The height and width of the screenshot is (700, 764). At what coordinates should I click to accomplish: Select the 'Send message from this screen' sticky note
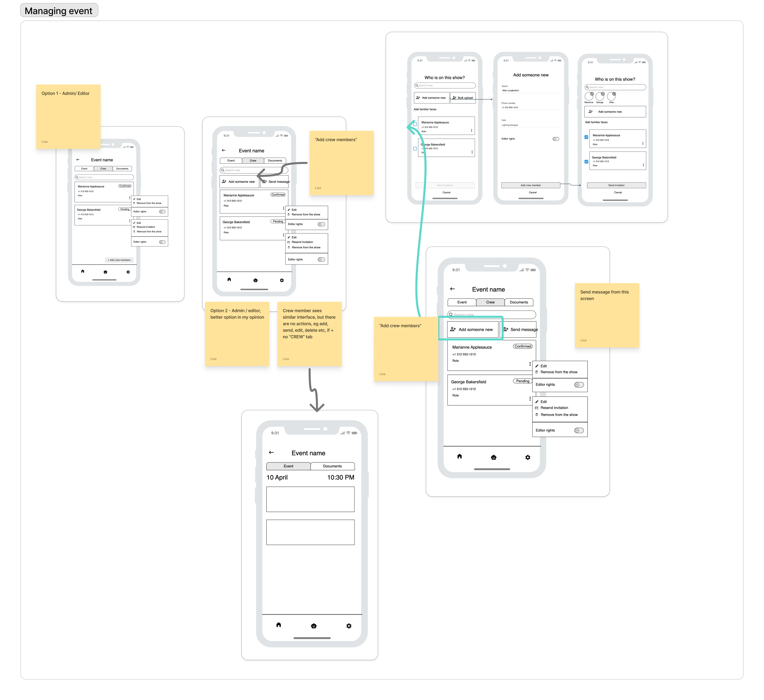607,315
